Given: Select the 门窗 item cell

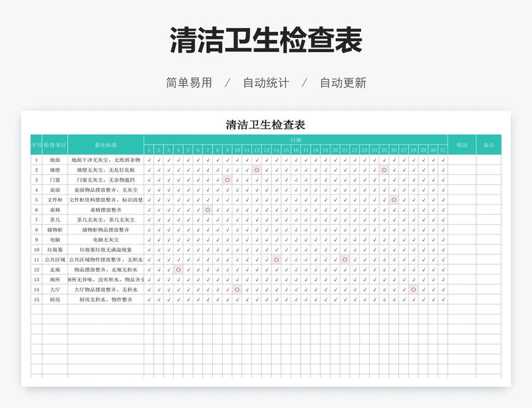Looking at the screenshot, I should [55, 180].
